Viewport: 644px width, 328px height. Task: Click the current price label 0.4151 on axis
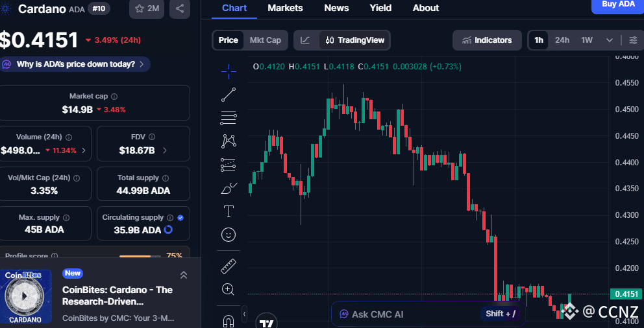(626, 294)
